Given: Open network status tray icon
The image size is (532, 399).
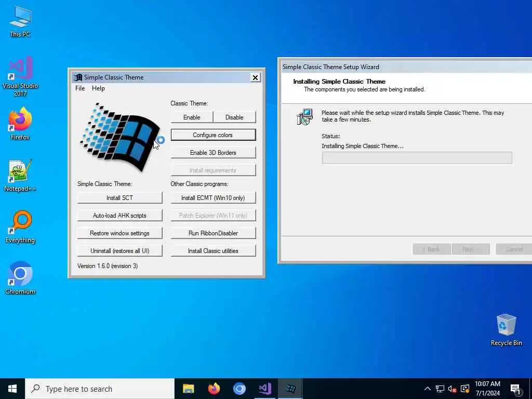Looking at the screenshot, I should point(440,389).
